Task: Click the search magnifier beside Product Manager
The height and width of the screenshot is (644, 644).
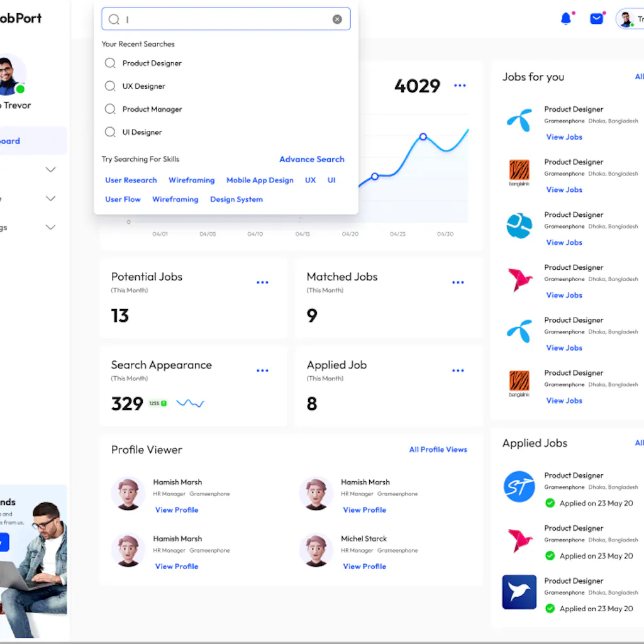Action: point(110,109)
